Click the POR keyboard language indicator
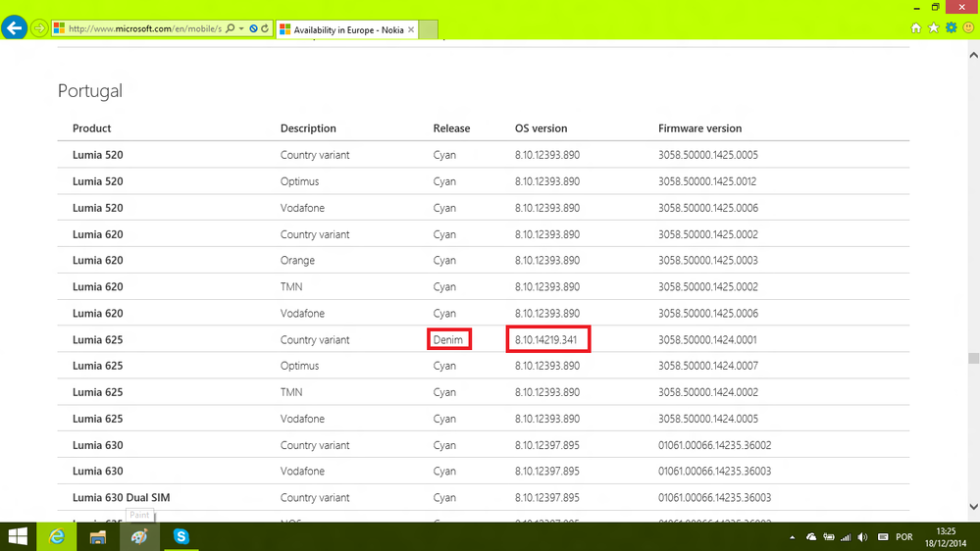 pos(905,537)
